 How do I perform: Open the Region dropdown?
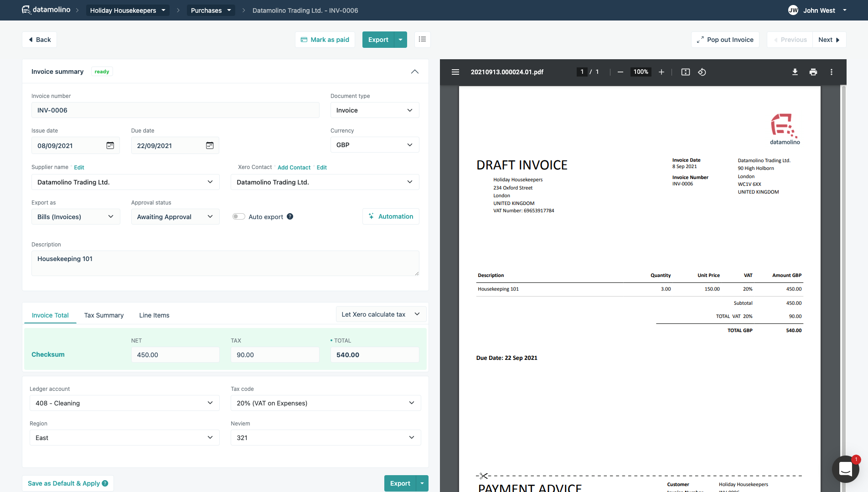(124, 438)
